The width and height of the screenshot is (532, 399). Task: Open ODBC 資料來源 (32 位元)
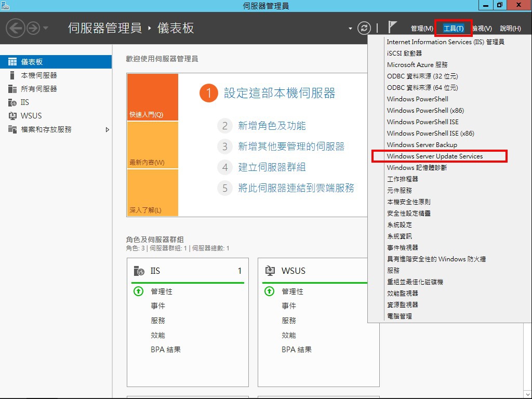click(422, 76)
